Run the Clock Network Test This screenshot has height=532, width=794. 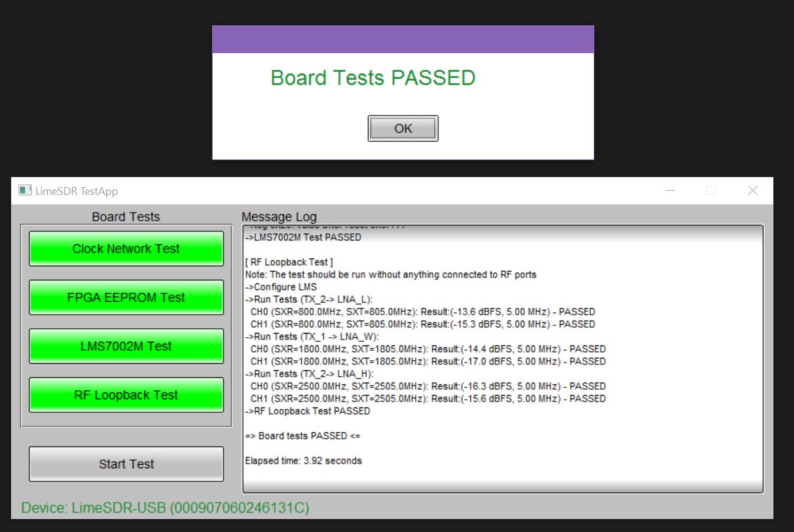[x=126, y=249]
